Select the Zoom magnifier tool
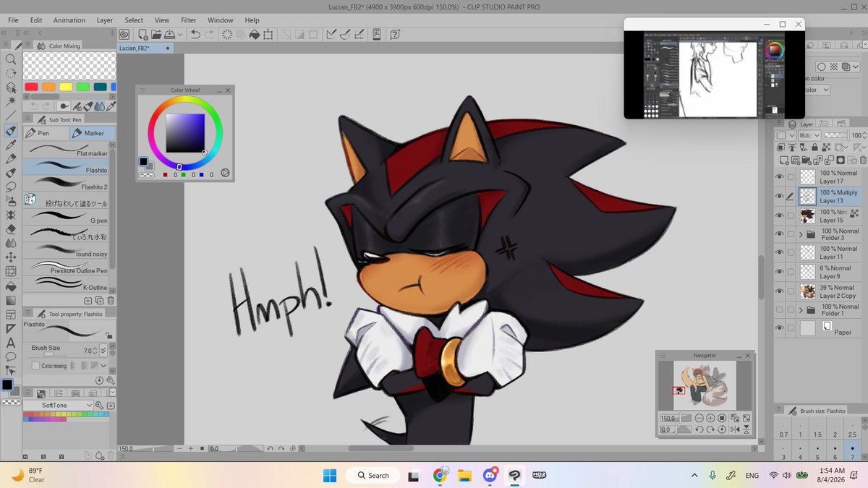Image resolution: width=868 pixels, height=488 pixels. [11, 59]
